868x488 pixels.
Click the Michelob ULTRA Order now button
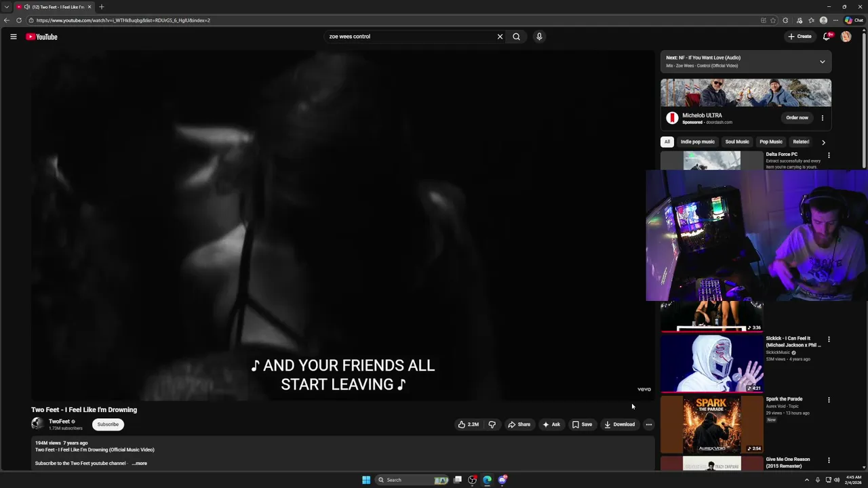point(797,118)
